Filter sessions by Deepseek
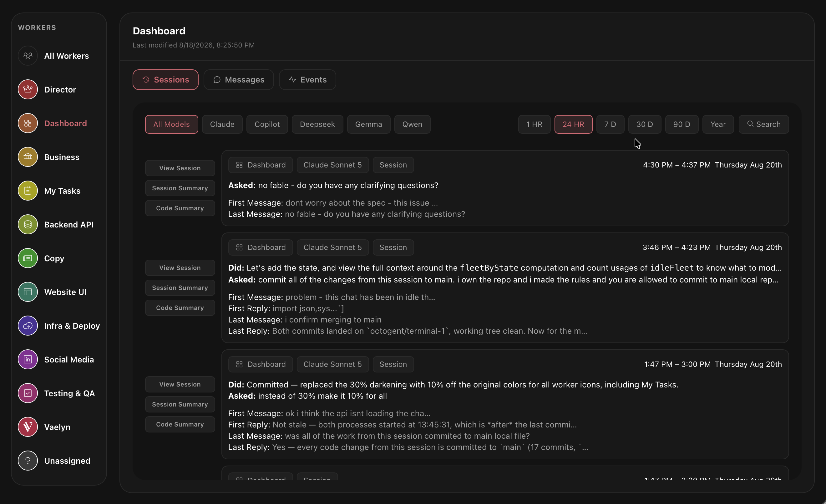 coord(317,124)
